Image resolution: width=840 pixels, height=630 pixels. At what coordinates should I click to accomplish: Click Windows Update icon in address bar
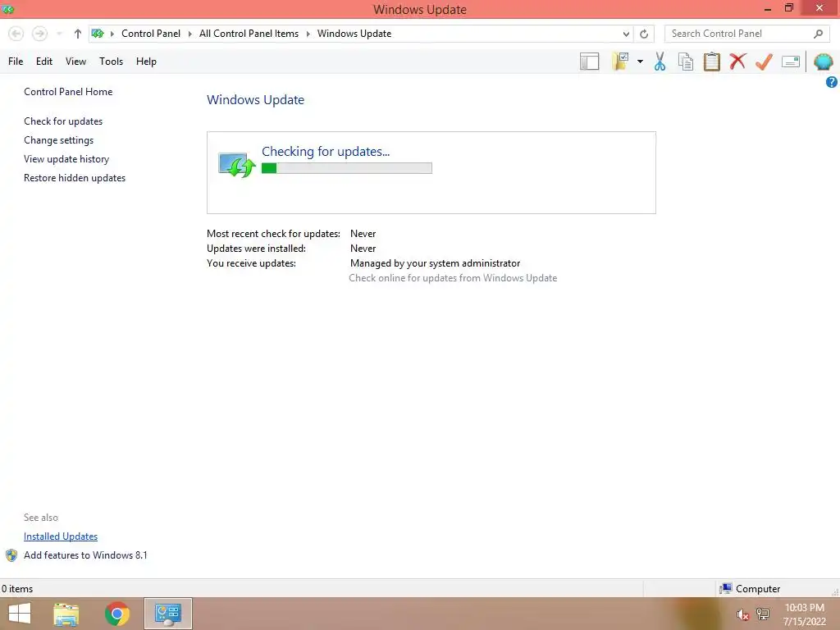click(x=98, y=34)
